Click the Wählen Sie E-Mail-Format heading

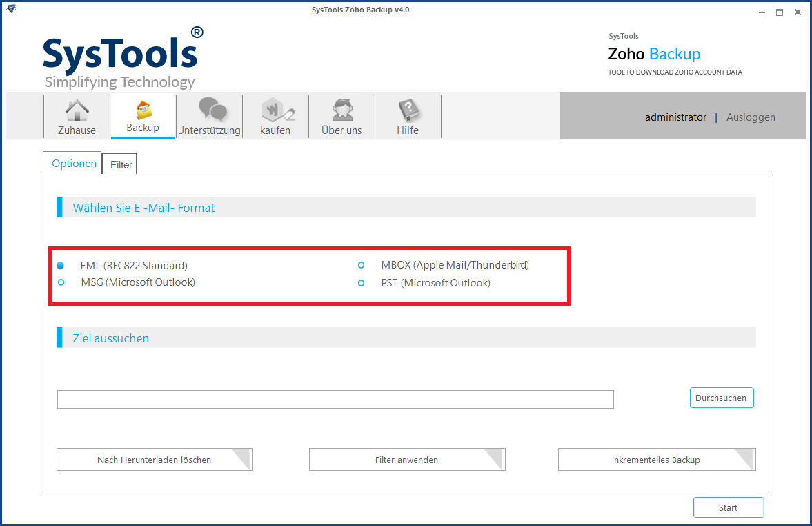pyautogui.click(x=143, y=208)
